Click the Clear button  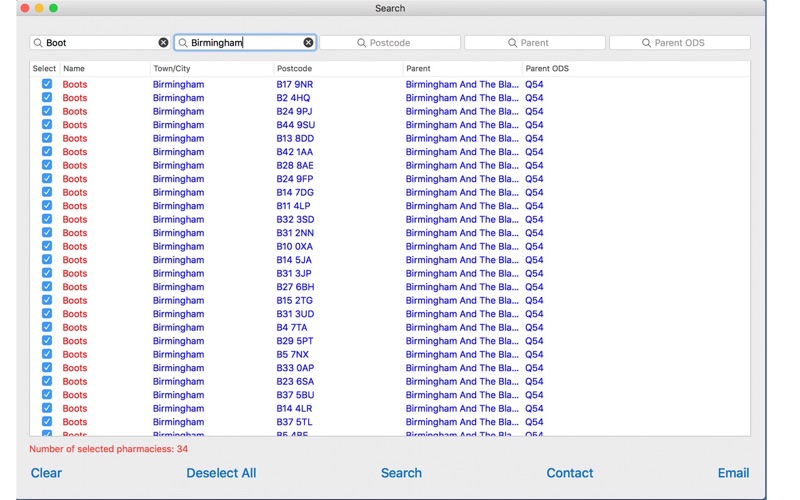46,473
